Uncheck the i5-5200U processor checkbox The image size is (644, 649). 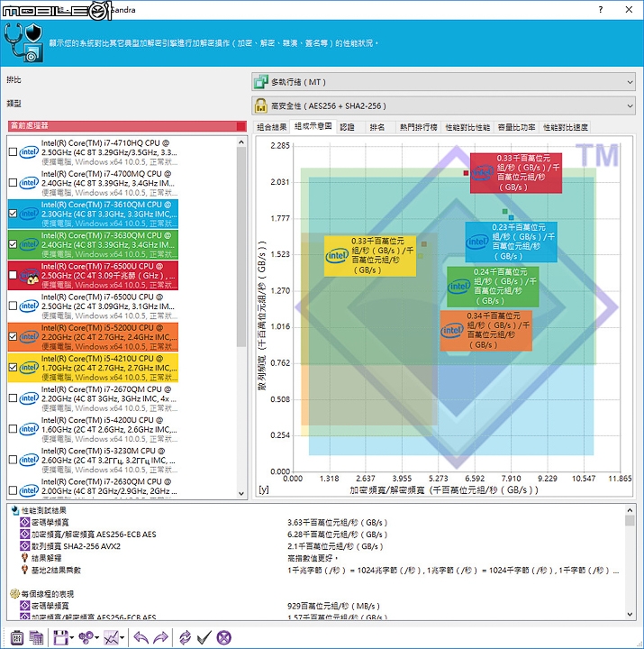13,336
